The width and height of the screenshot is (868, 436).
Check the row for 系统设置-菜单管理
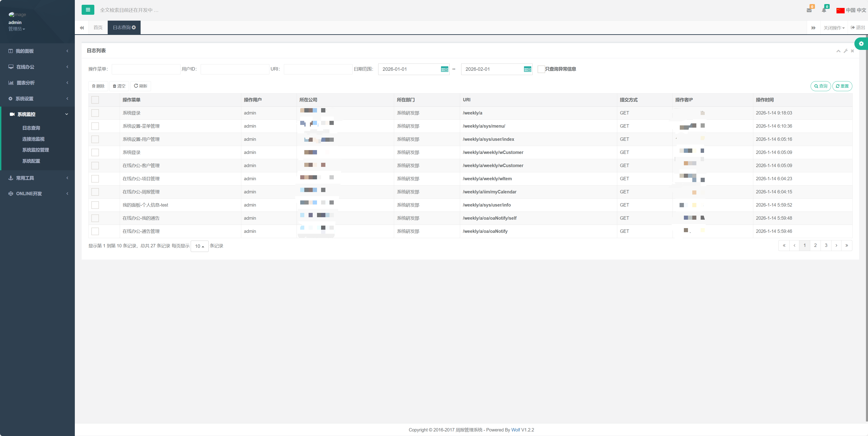pos(95,126)
